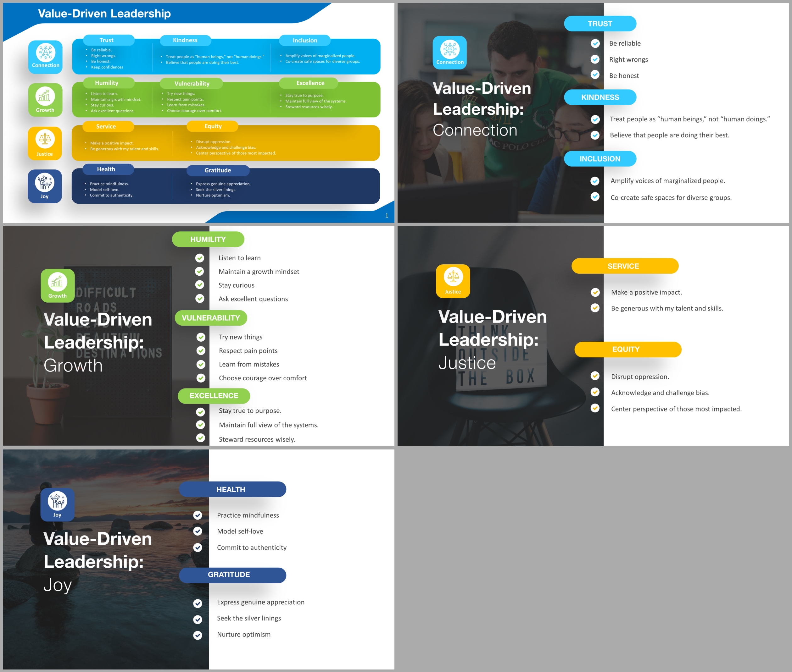Click the checkmark beside Be reliable
Screen dimensions: 792x672
click(x=595, y=43)
